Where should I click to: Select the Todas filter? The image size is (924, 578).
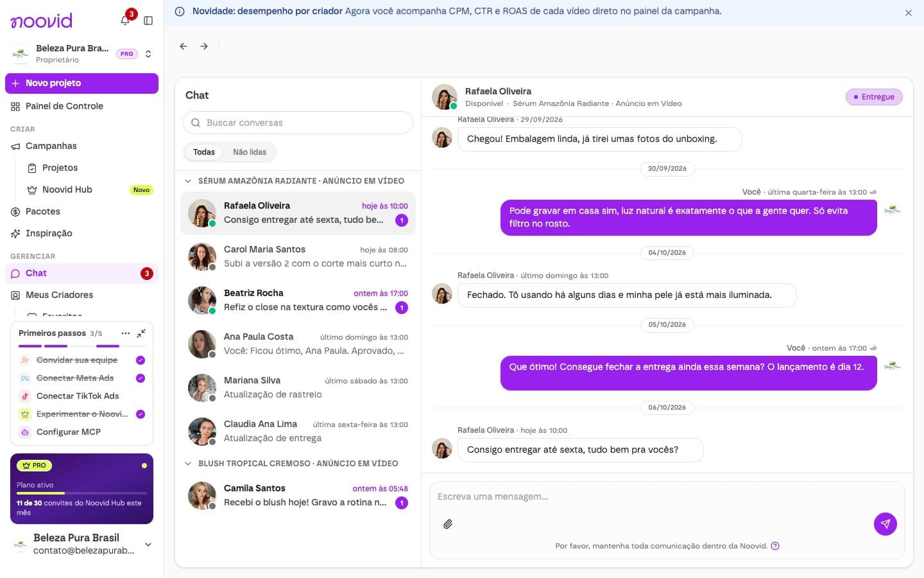point(204,152)
